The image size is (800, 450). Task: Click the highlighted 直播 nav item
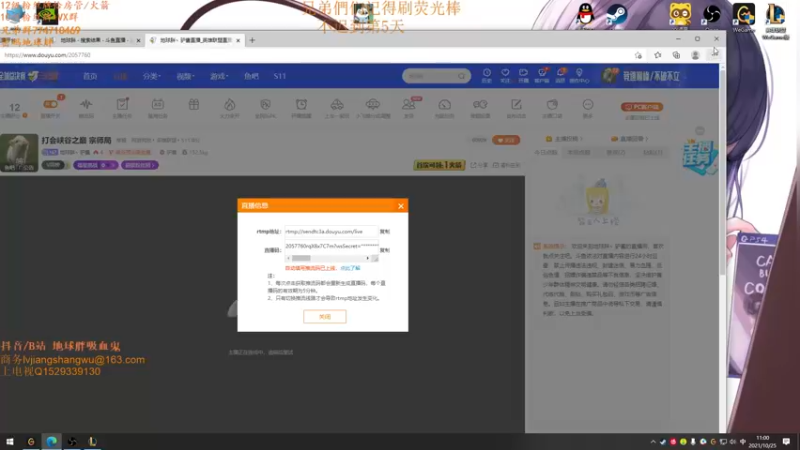coord(120,76)
